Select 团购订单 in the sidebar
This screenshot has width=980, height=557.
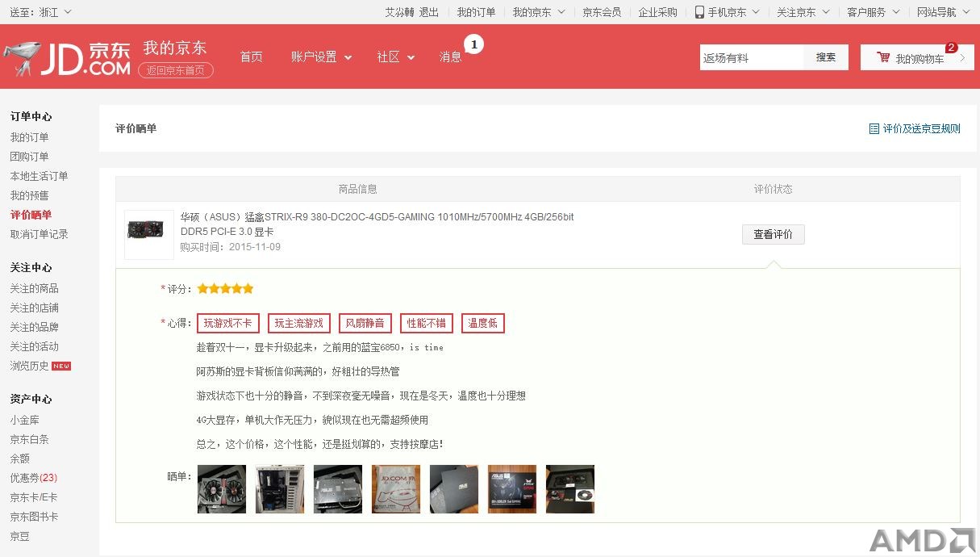(29, 157)
